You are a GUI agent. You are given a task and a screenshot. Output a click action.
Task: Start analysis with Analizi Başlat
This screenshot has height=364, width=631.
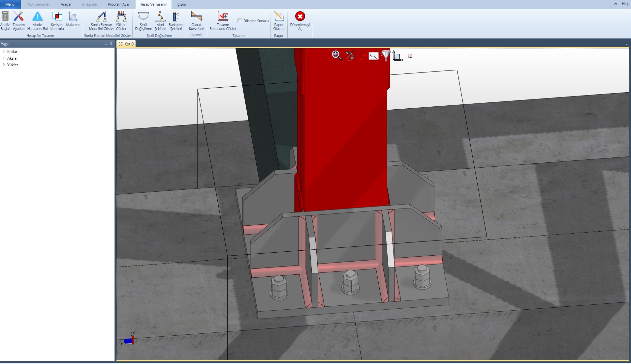click(5, 21)
